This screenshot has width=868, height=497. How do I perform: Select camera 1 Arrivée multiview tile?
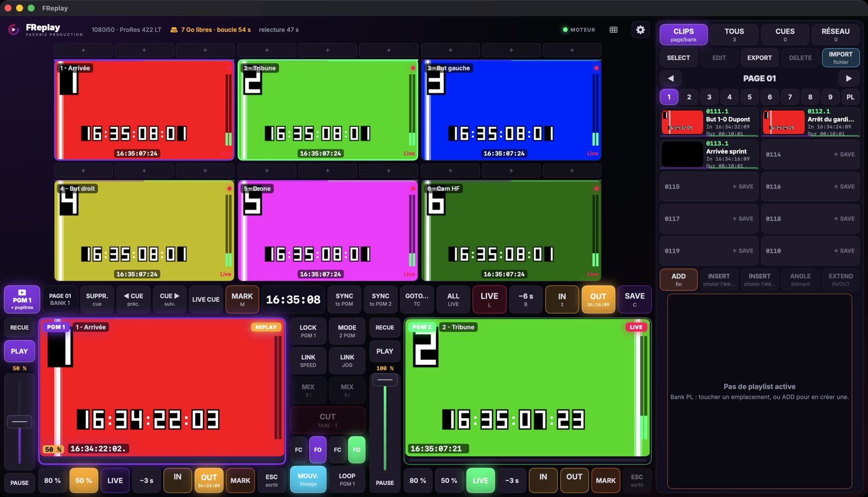[x=144, y=110]
